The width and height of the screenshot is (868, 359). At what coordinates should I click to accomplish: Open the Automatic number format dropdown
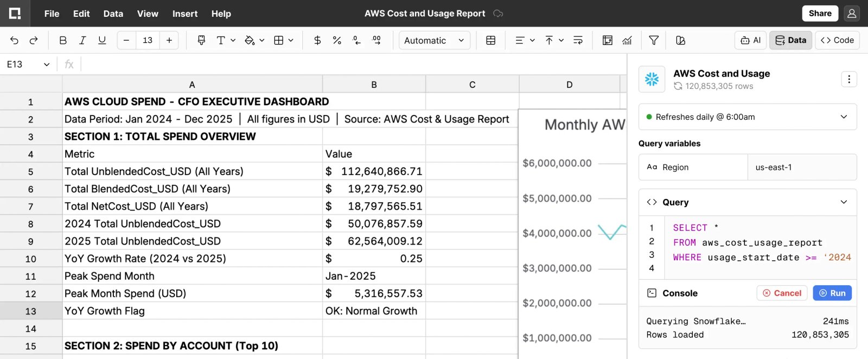tap(435, 40)
